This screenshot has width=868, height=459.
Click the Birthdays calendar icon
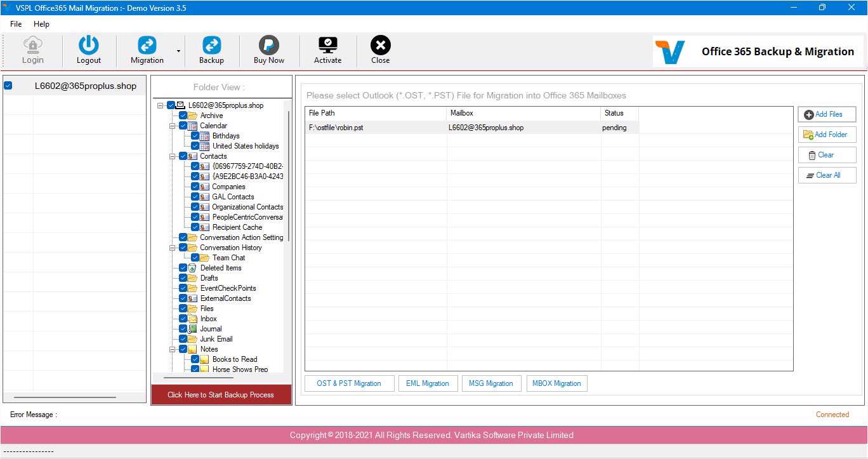(205, 136)
